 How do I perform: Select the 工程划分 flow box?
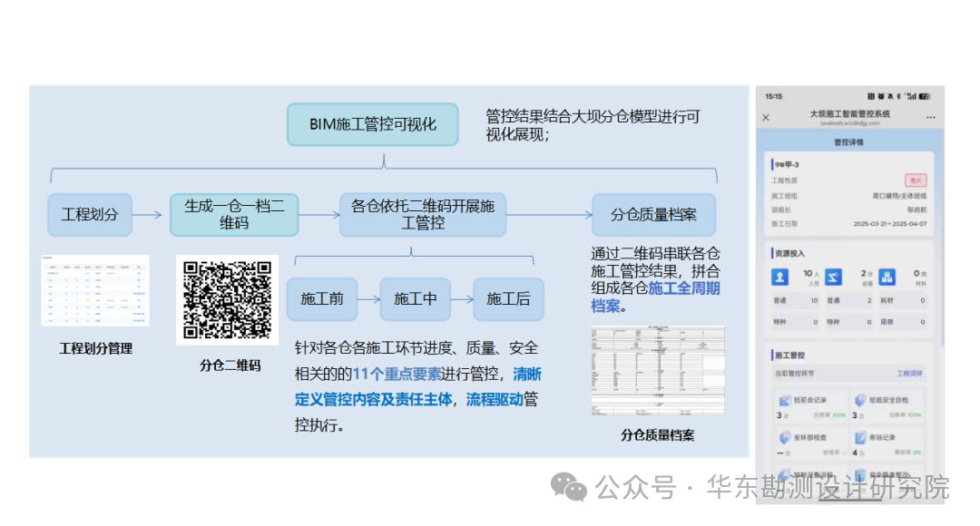[89, 215]
